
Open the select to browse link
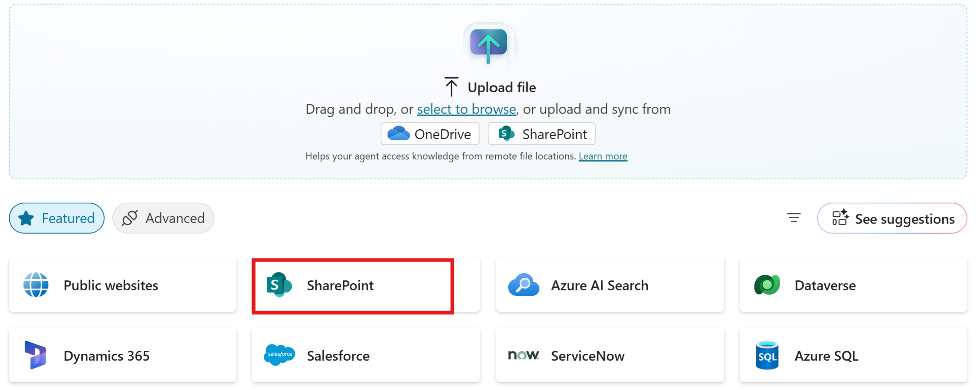(466, 109)
